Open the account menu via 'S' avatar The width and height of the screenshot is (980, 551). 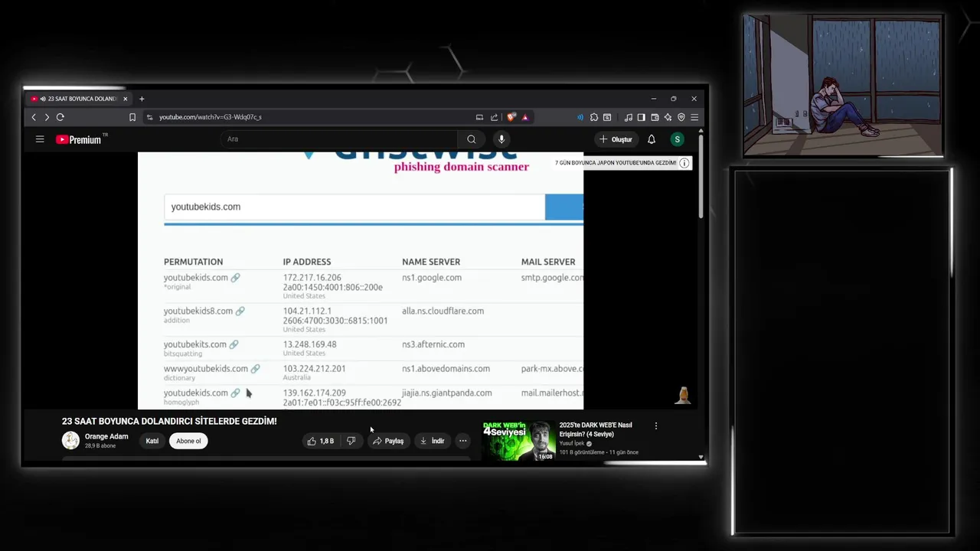677,139
